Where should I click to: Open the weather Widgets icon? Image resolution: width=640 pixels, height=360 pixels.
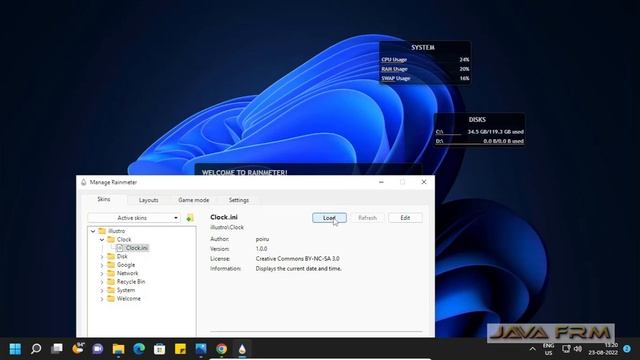(78, 348)
